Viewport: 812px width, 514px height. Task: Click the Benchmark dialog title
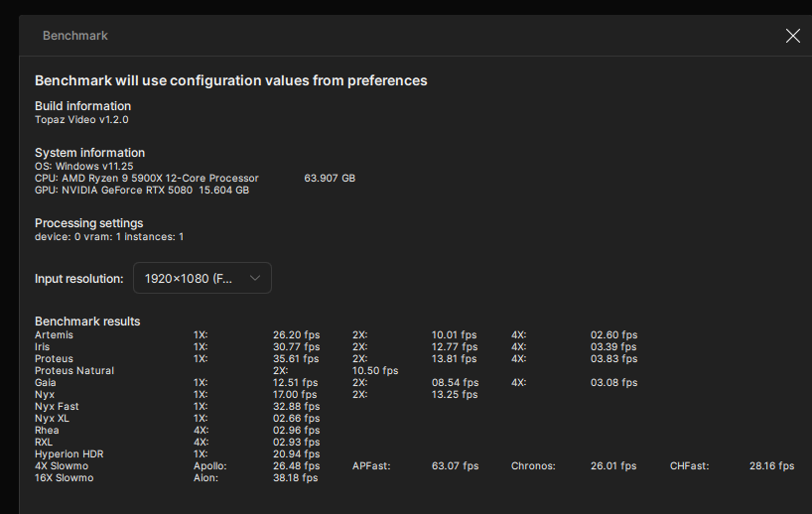pos(75,36)
